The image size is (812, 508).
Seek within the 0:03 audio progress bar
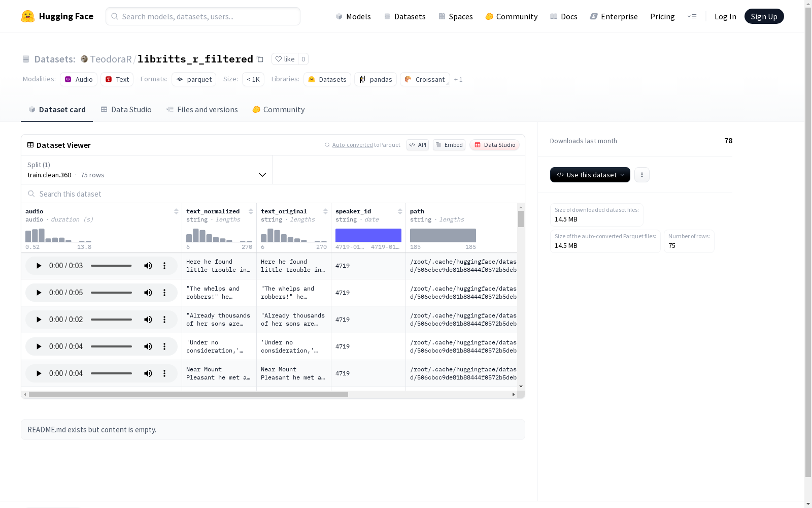click(111, 266)
